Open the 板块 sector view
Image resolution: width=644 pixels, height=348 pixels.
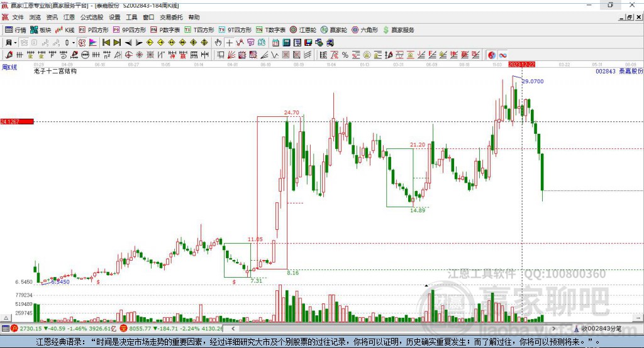pyautogui.click(x=41, y=30)
